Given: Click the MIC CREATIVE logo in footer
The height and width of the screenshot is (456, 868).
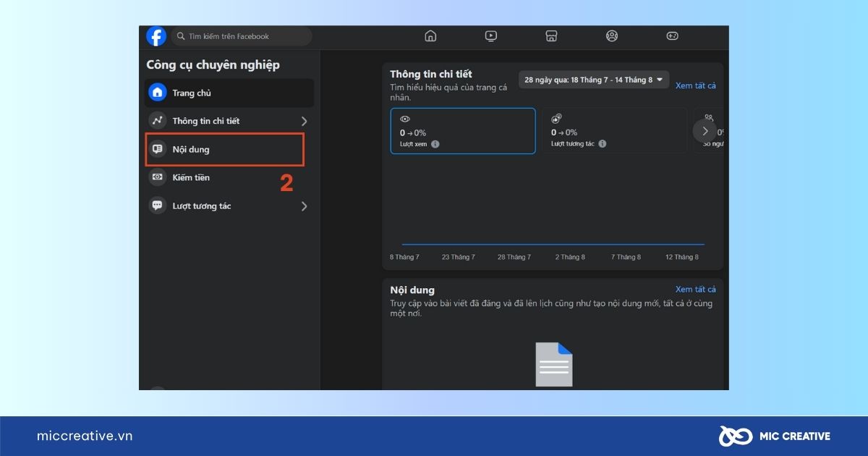Looking at the screenshot, I should pos(774,436).
